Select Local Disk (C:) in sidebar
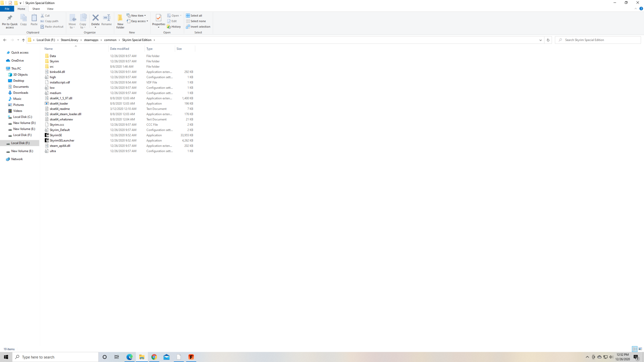This screenshot has width=644, height=362. point(22,117)
